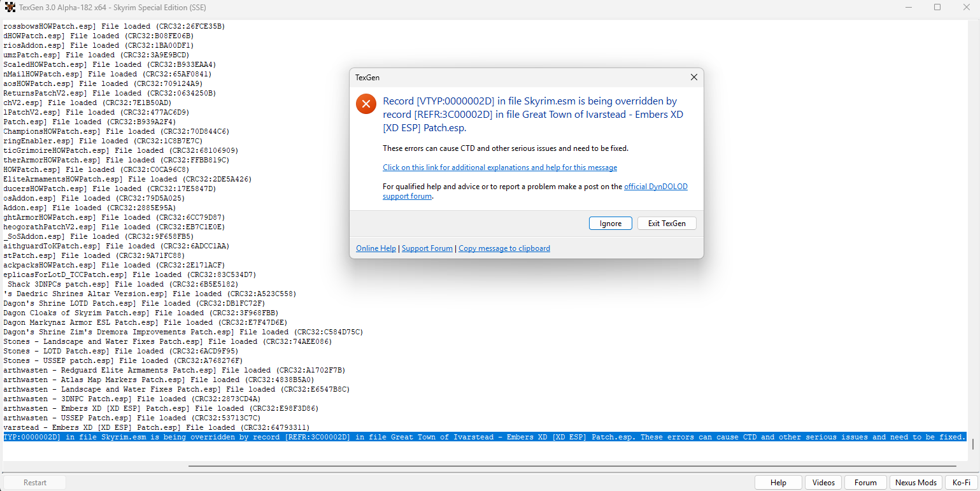Click the Help button at bottom
This screenshot has height=491, width=980.
tap(778, 483)
